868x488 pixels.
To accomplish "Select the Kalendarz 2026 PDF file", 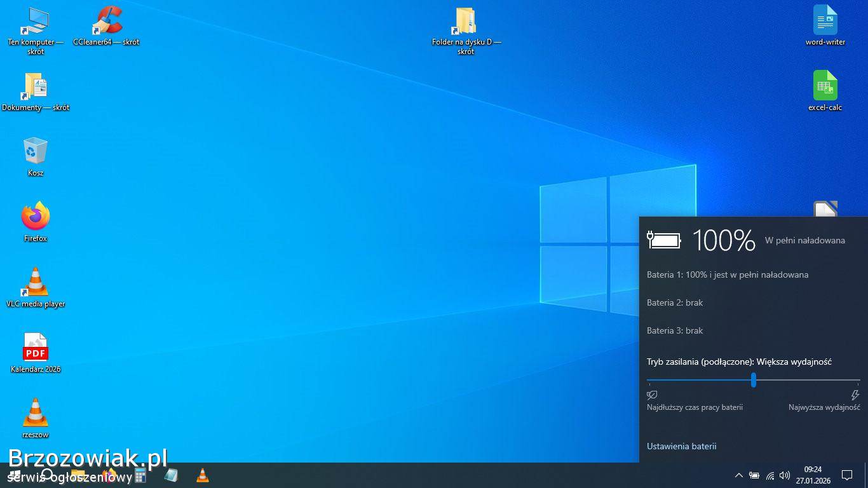I will click(36, 348).
